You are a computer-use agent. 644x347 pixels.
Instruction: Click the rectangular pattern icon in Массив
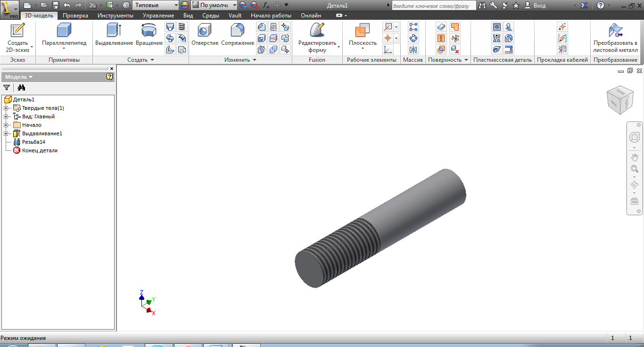click(x=413, y=27)
